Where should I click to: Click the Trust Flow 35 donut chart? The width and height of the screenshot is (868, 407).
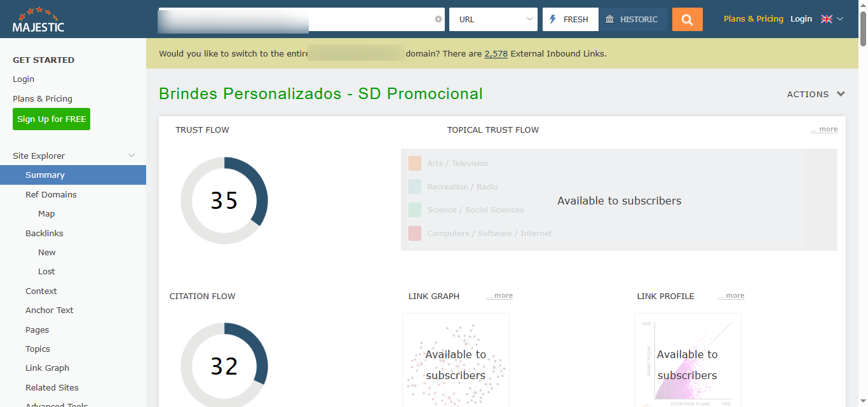coord(224,201)
